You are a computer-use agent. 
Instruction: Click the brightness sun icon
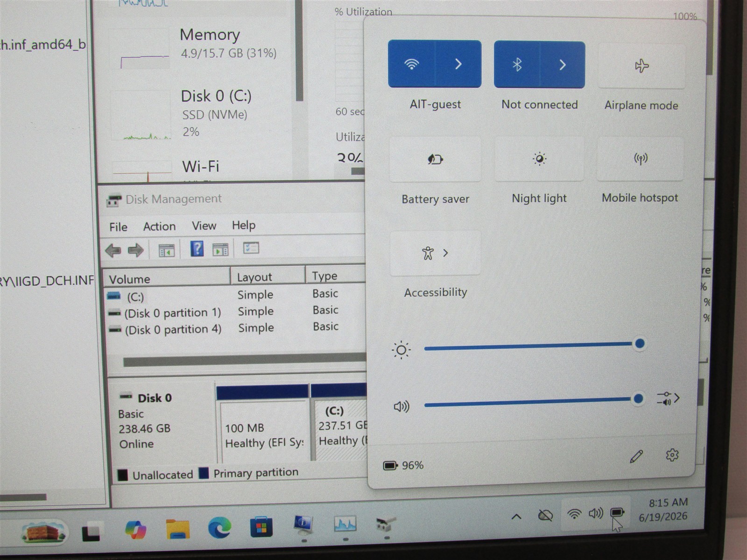pyautogui.click(x=401, y=350)
